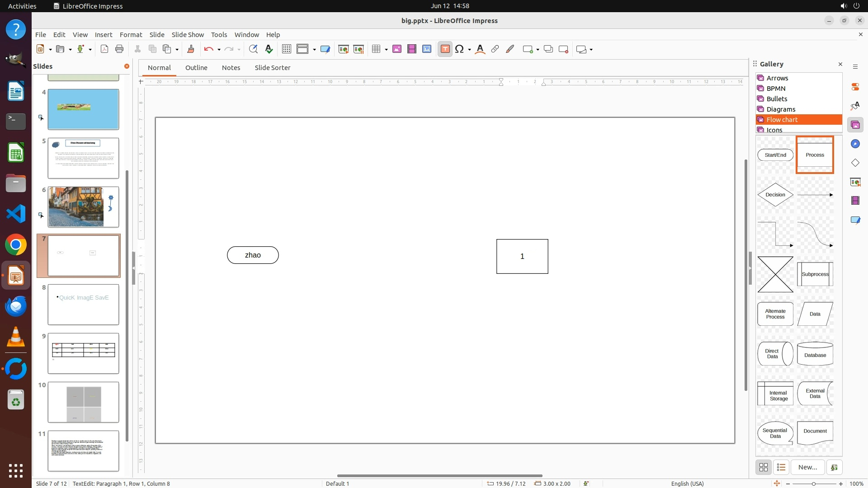Click the Insert Image toolbar icon

[x=397, y=49]
